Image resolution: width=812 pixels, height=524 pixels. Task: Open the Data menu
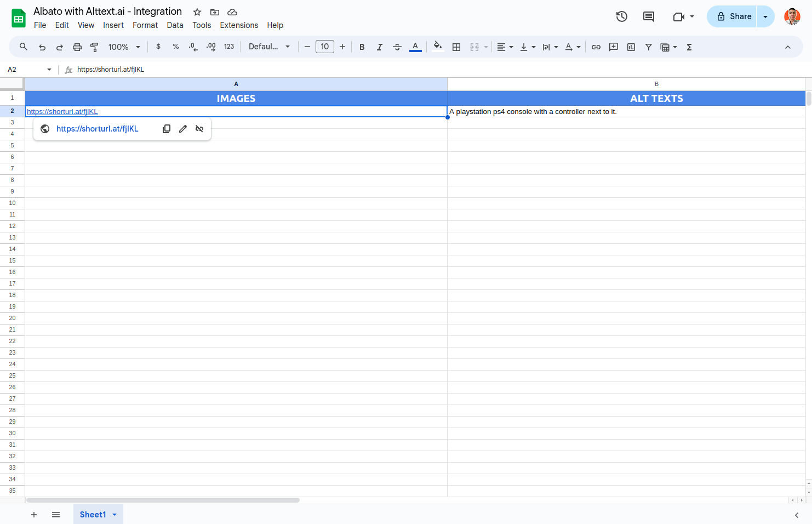click(x=175, y=25)
